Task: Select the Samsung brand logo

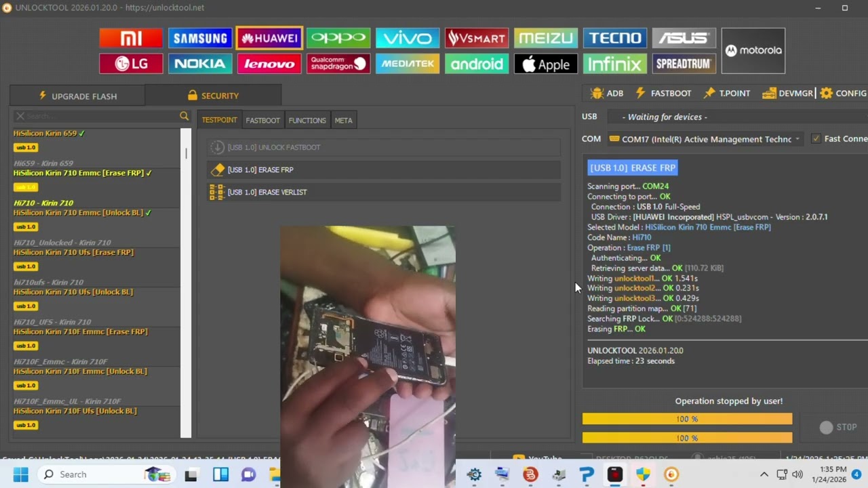Action: [200, 38]
